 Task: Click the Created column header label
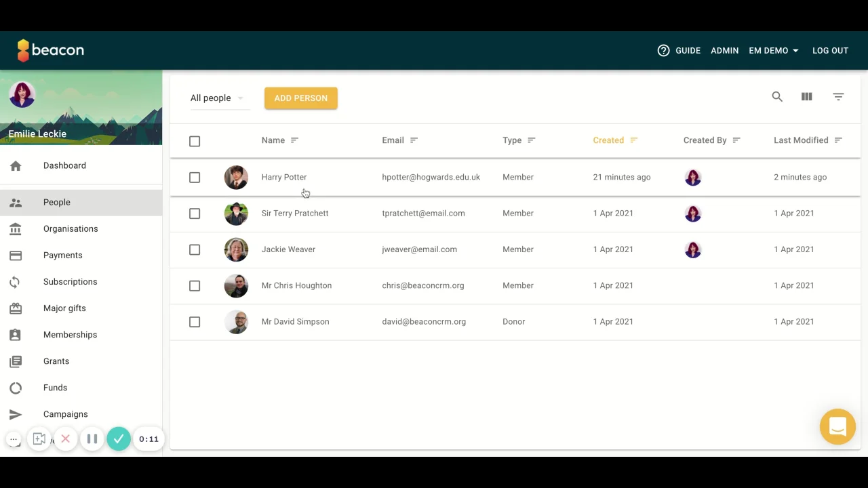click(x=608, y=140)
